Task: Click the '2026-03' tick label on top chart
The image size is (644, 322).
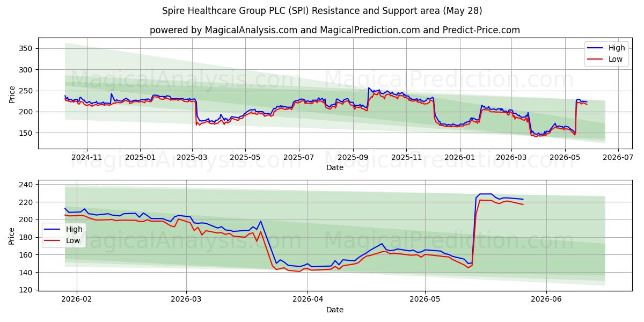Action: (511, 158)
